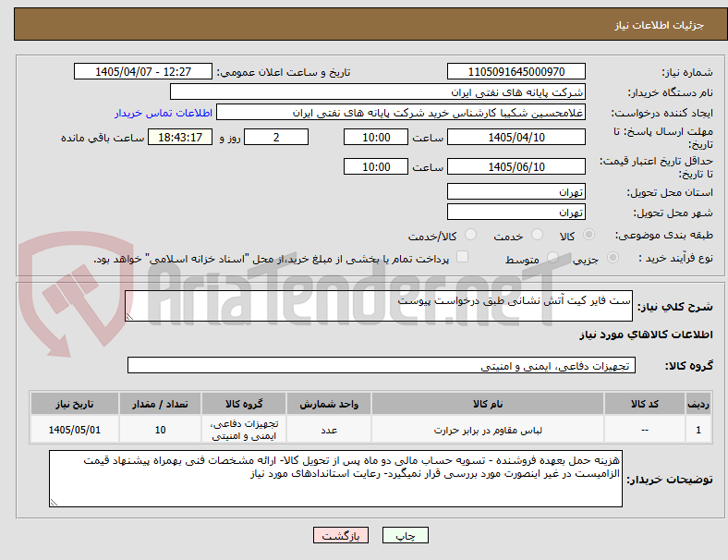
Task: Click the توضیحات خریدار text area
Action: [335, 479]
